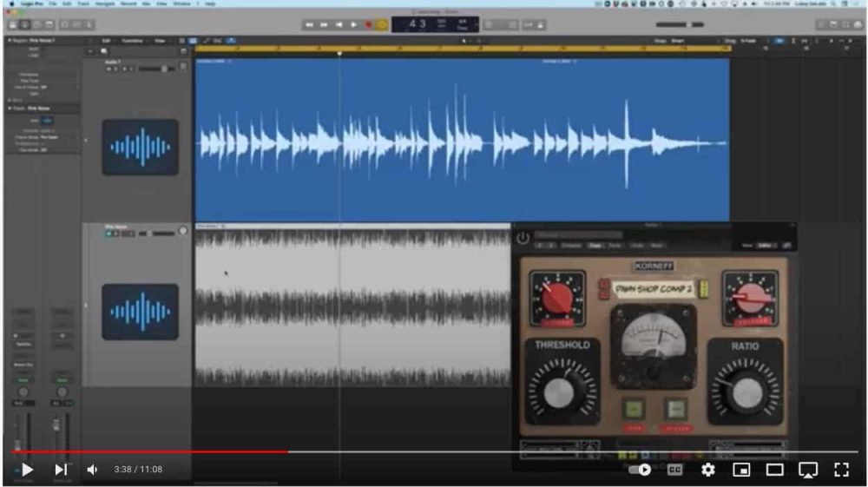Click the Pink Noise track waveform icon
868x487 pixels.
click(140, 312)
